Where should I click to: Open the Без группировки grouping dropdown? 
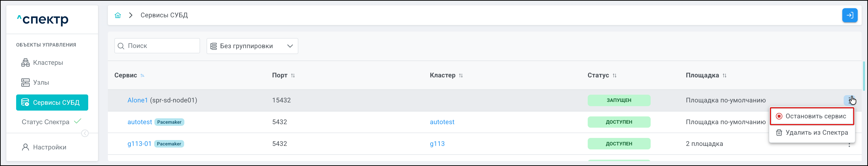tap(252, 46)
